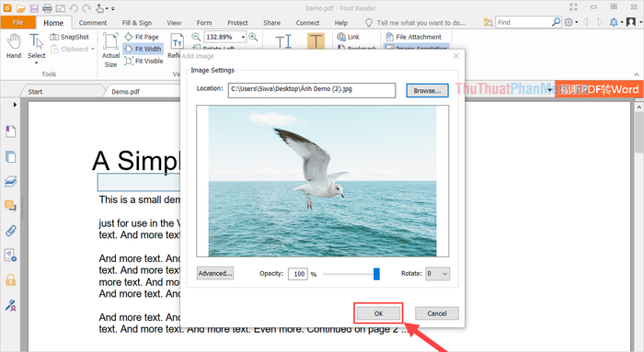Switch to the Connect ribbon tab

pyautogui.click(x=307, y=23)
